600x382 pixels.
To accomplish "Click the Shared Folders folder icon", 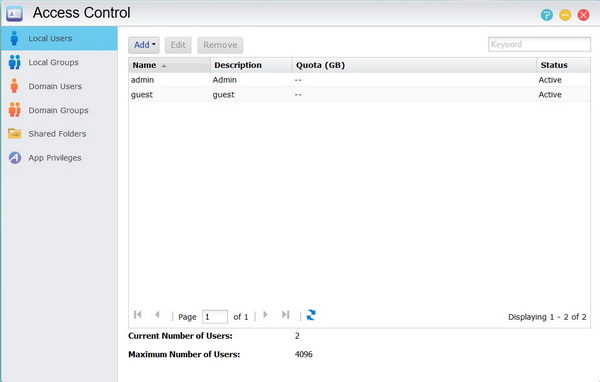I will tap(15, 134).
